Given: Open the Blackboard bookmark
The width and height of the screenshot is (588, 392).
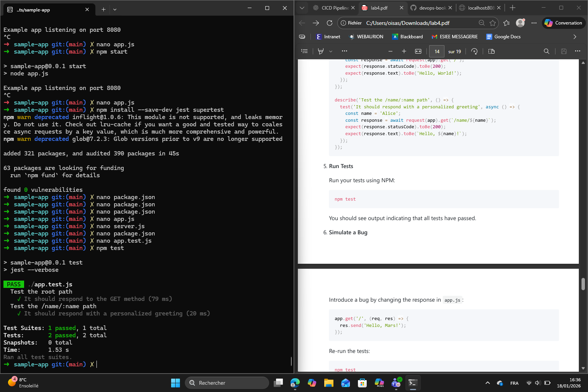Looking at the screenshot, I should [x=407, y=37].
